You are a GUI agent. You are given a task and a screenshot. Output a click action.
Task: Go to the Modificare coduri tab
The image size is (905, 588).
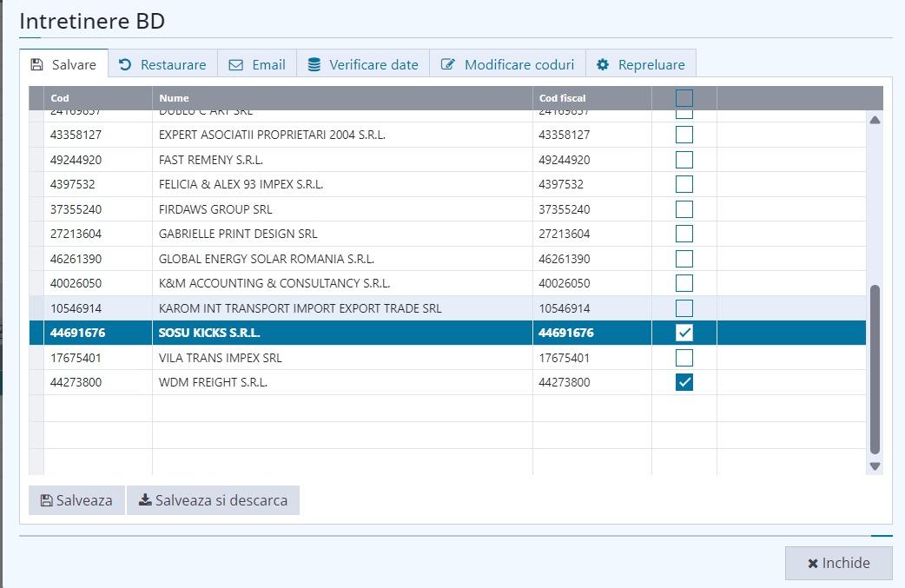click(x=508, y=63)
